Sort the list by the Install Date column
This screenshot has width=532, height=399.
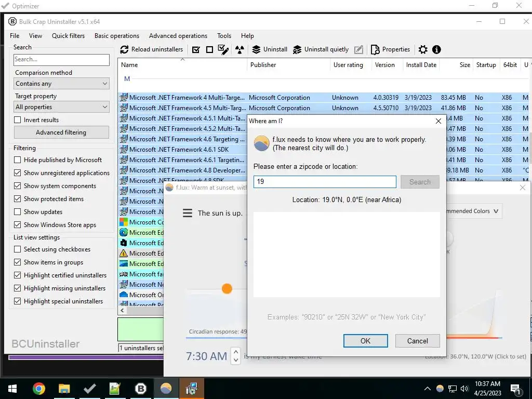tap(421, 65)
